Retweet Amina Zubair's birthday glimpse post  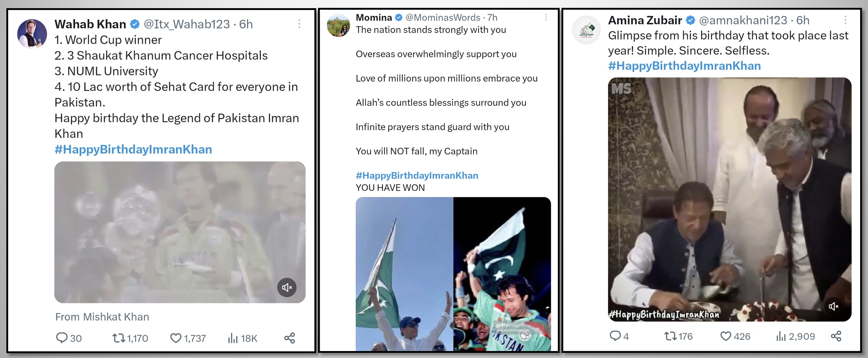670,336
